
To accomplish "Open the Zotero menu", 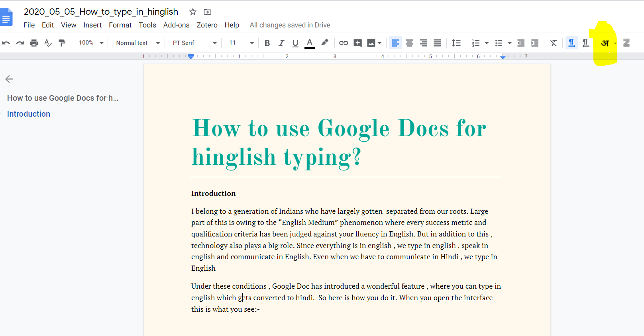I will pyautogui.click(x=207, y=25).
